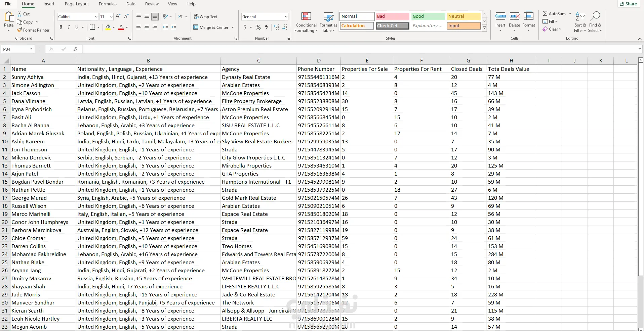This screenshot has width=644, height=331.
Task: Expand the Name Box dropdown arrow
Action: (x=31, y=49)
